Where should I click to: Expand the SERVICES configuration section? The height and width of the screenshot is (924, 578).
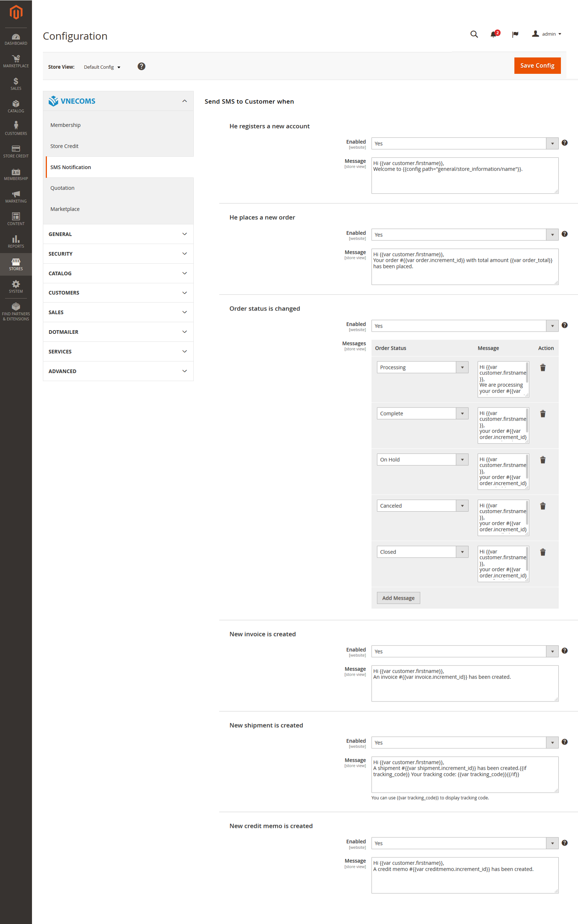pyautogui.click(x=118, y=351)
